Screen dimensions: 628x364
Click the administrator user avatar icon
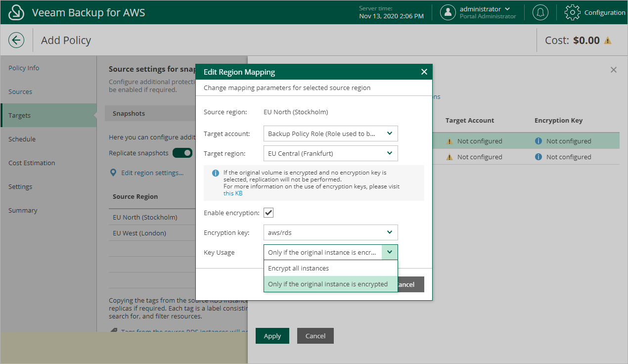[x=448, y=12]
